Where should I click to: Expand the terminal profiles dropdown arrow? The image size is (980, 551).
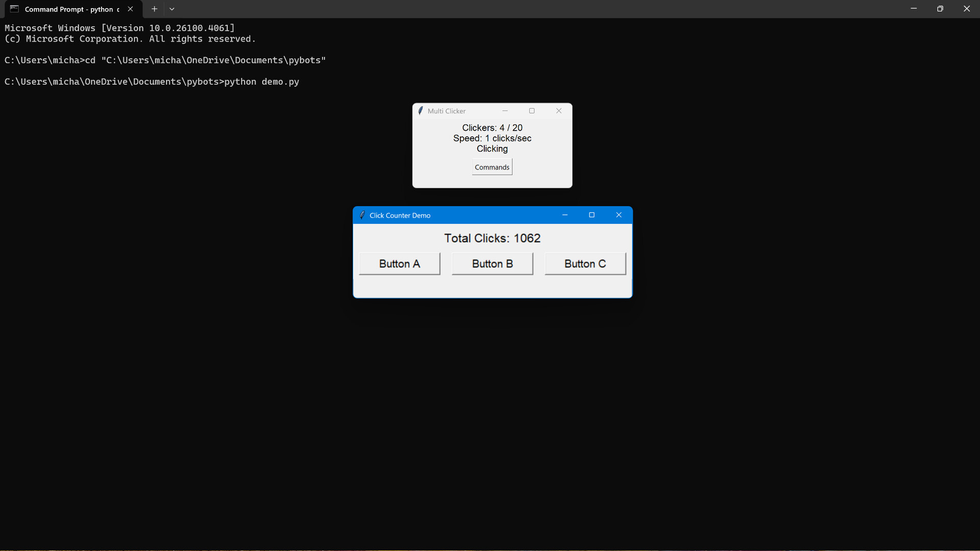pyautogui.click(x=172, y=9)
